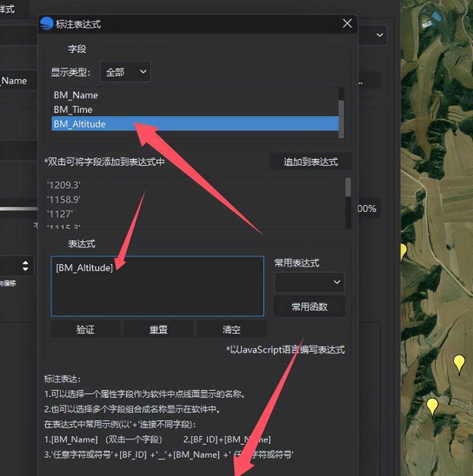
Task: Clear the expression with the 清空 button
Action: (x=232, y=329)
